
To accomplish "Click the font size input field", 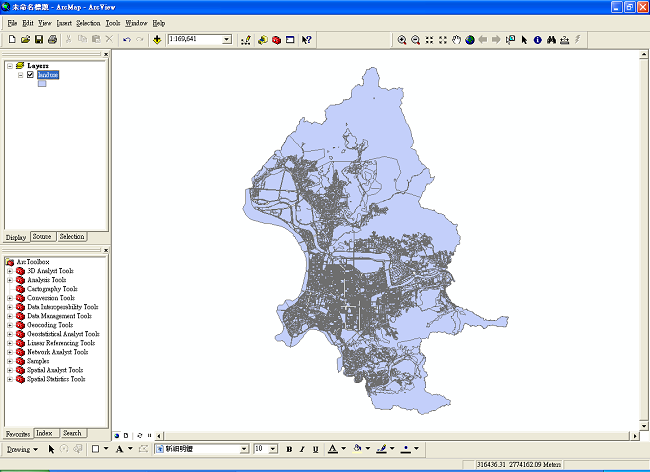I will click(260, 450).
